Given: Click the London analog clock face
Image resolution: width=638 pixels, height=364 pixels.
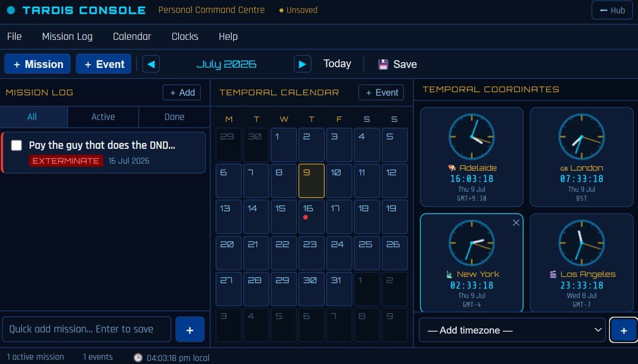Looking at the screenshot, I should 581,137.
